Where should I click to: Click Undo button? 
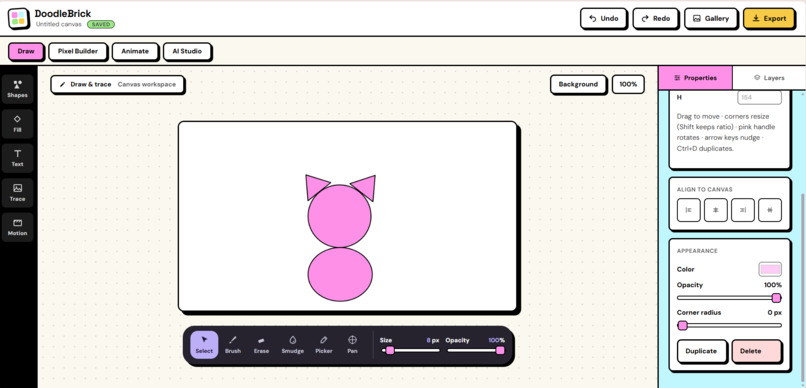603,19
